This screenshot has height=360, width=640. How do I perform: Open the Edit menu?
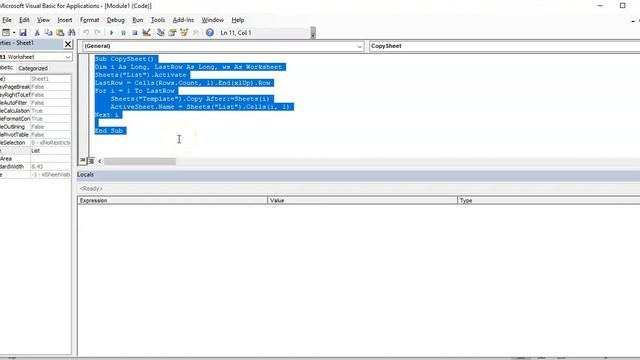(x=24, y=20)
